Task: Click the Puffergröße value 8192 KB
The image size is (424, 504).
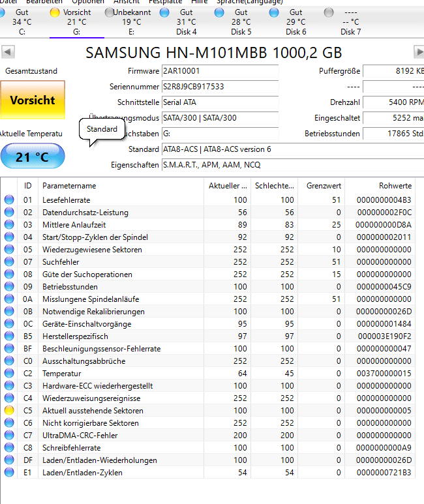Action: point(394,71)
